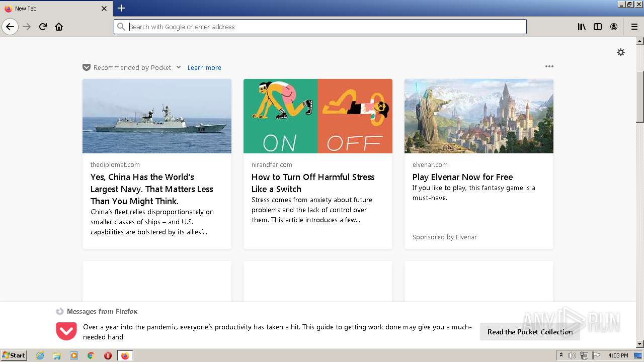The height and width of the screenshot is (362, 644).
Task: Show hidden system tray icons
Action: (561, 355)
